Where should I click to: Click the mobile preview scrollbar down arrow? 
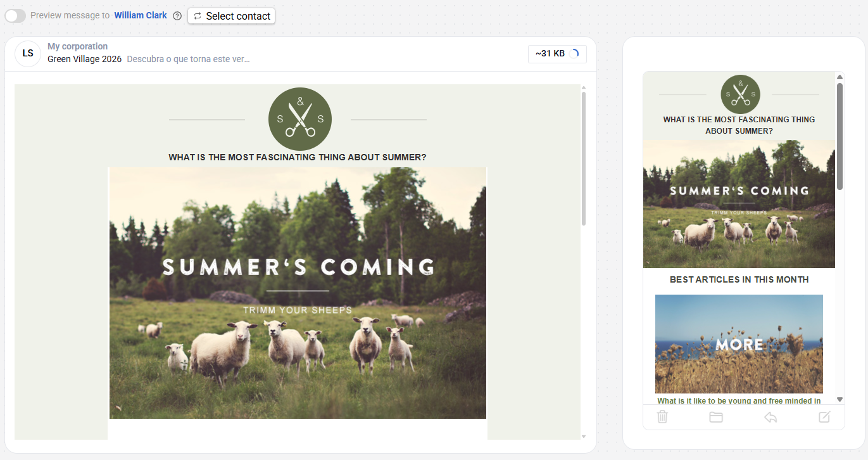(x=840, y=400)
